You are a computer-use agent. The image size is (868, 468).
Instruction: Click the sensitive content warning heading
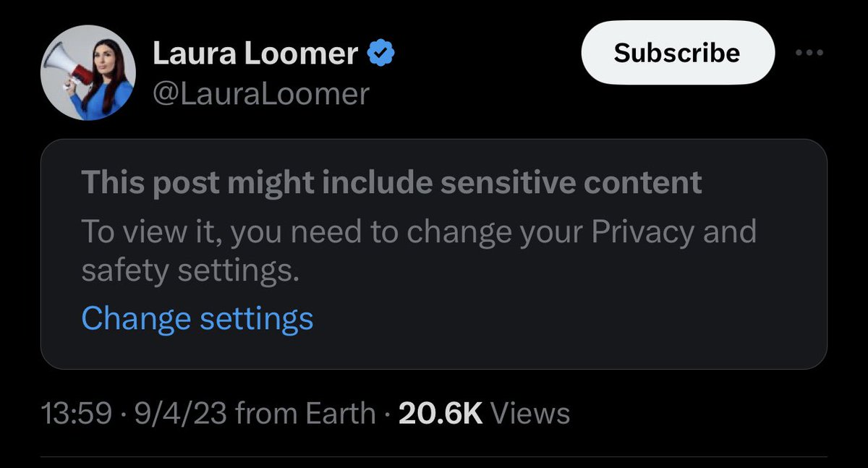391,182
